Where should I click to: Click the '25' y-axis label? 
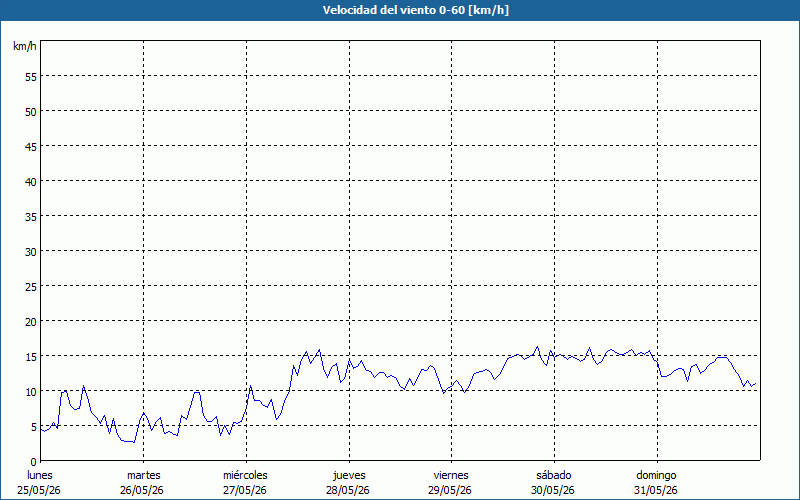(31, 286)
